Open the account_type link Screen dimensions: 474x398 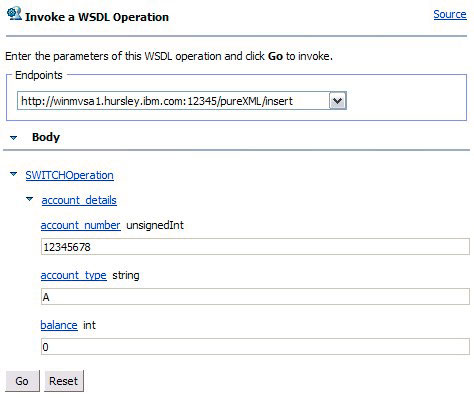pyautogui.click(x=73, y=275)
